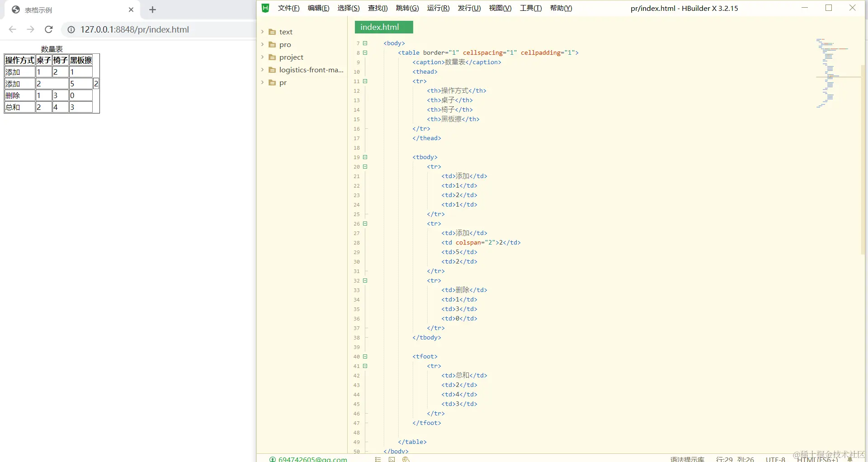Screen dimensions: 868x462
Task: Collapse the table fold at line 8
Action: [365, 53]
